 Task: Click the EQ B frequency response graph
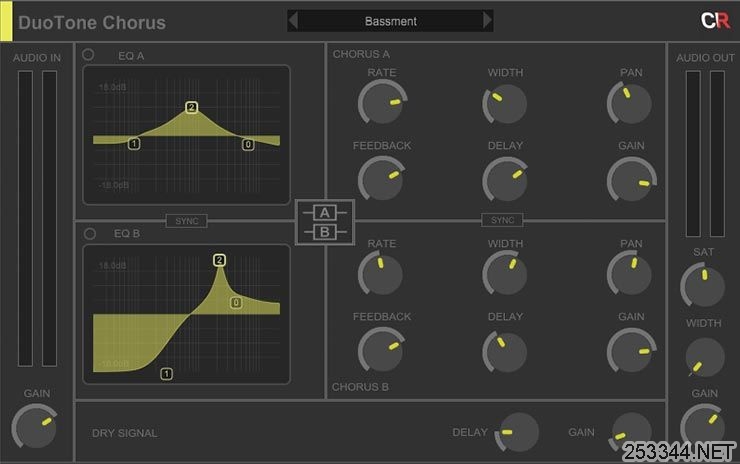tap(186, 314)
